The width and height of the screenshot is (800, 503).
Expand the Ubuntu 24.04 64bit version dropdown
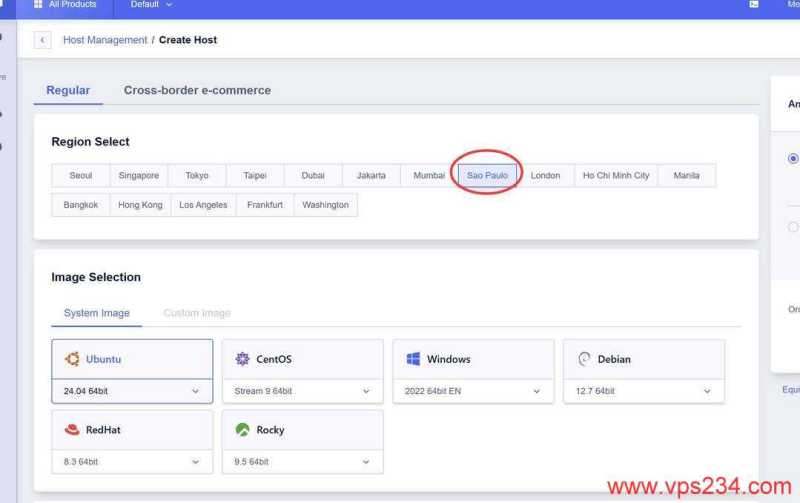[x=132, y=391]
